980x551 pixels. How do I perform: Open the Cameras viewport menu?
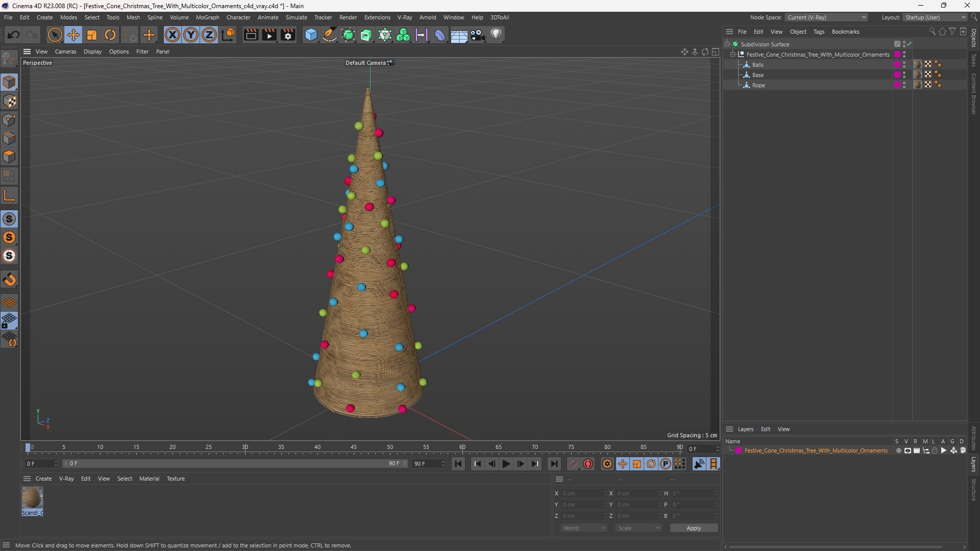click(65, 52)
